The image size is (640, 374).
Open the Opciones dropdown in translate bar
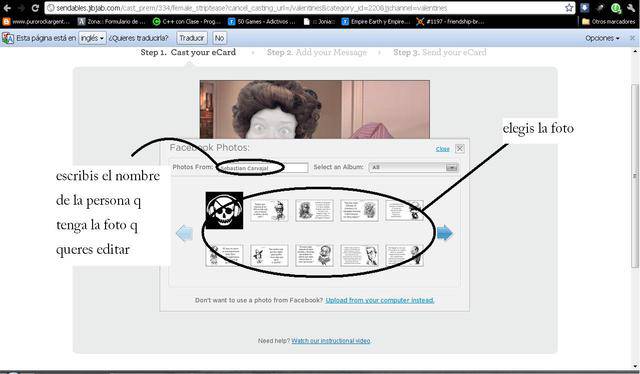coord(602,38)
